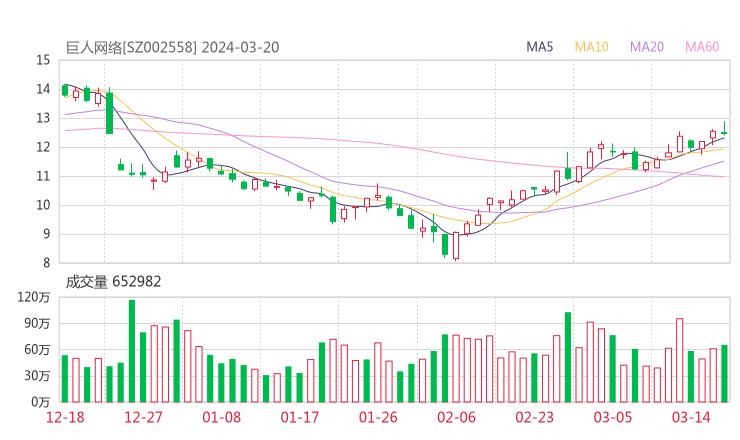The height and width of the screenshot is (440, 740).
Task: Click the 01-17 date label
Action: click(300, 417)
